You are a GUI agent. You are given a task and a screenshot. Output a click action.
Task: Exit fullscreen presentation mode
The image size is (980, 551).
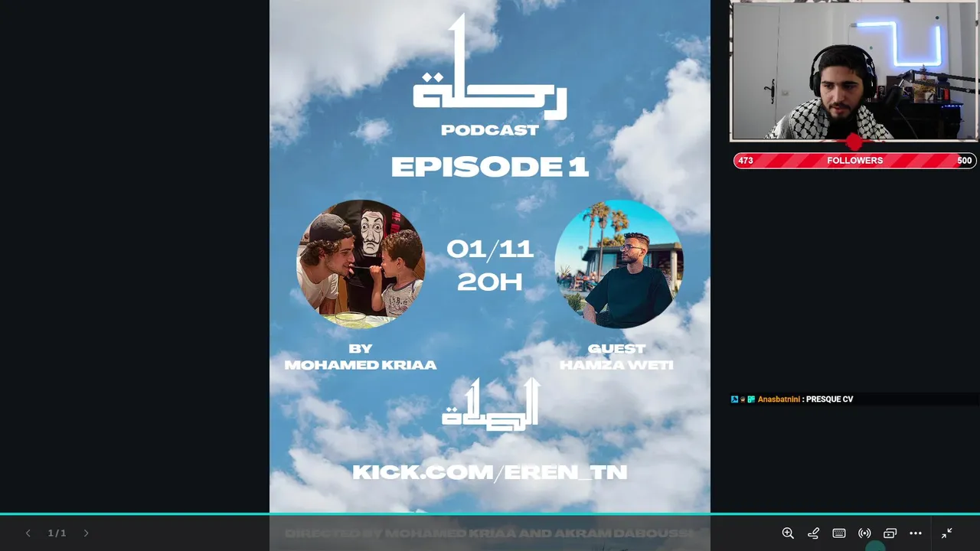pos(947,533)
